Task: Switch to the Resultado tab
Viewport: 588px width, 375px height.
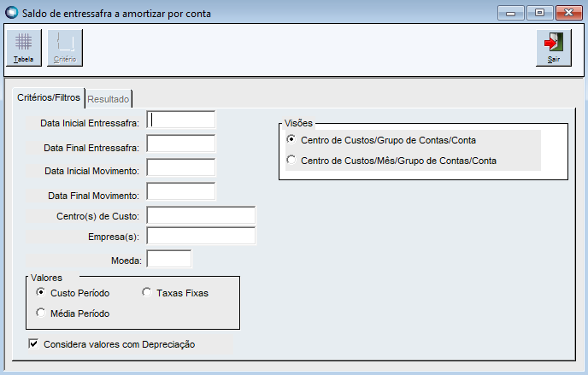Action: point(109,99)
